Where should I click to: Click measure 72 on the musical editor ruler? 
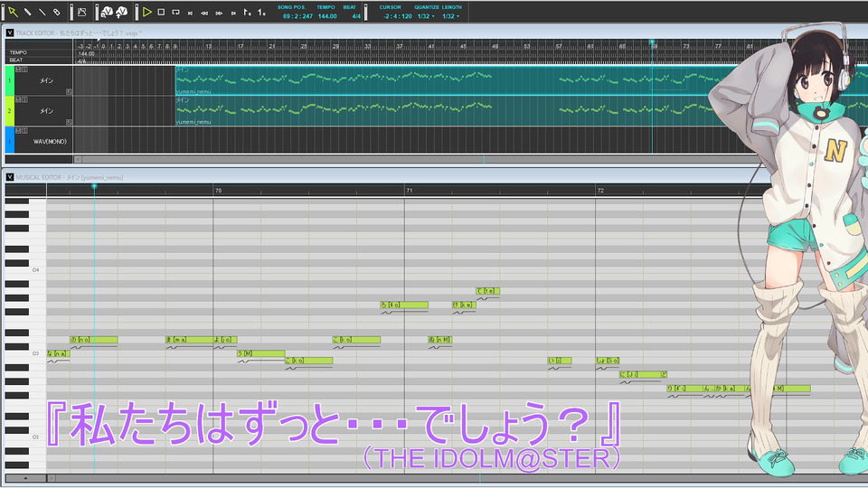[600, 191]
